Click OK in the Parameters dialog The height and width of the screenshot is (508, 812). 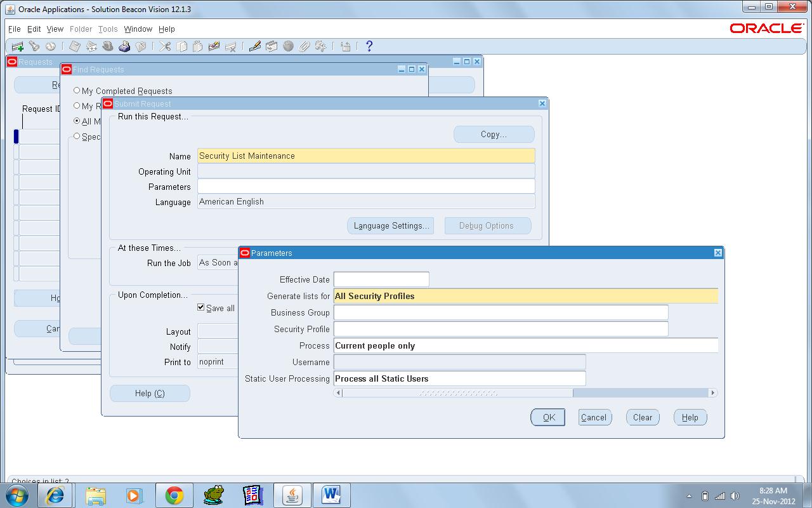click(548, 417)
